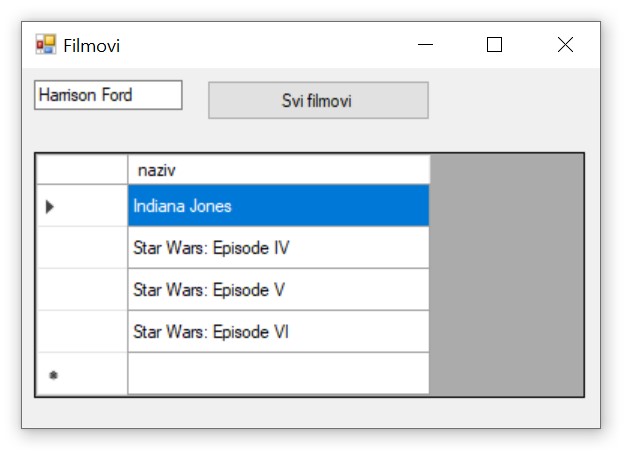
Task: Select the Star Wars: Episode VI cell
Action: coord(278,332)
